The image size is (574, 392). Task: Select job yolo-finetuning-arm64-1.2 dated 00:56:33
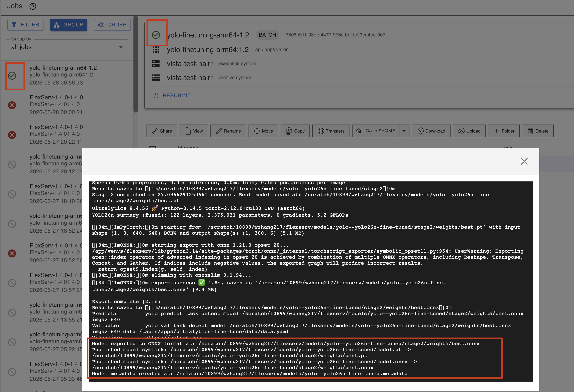(67, 75)
